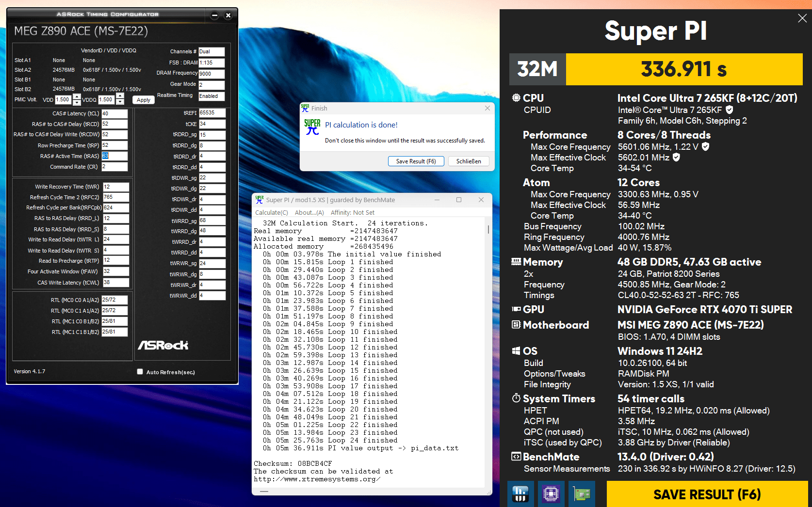Minimize the Super PI mod1.5 XS window
This screenshot has height=507, width=812.
(437, 200)
